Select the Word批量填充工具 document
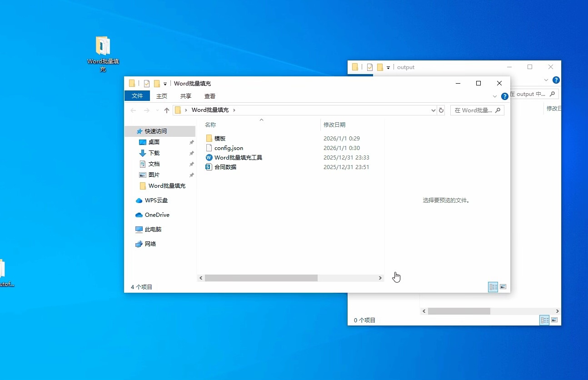This screenshot has width=588, height=380. tap(238, 158)
